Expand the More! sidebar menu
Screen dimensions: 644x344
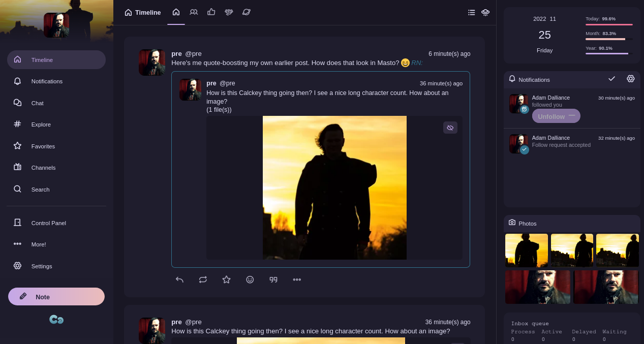click(39, 244)
